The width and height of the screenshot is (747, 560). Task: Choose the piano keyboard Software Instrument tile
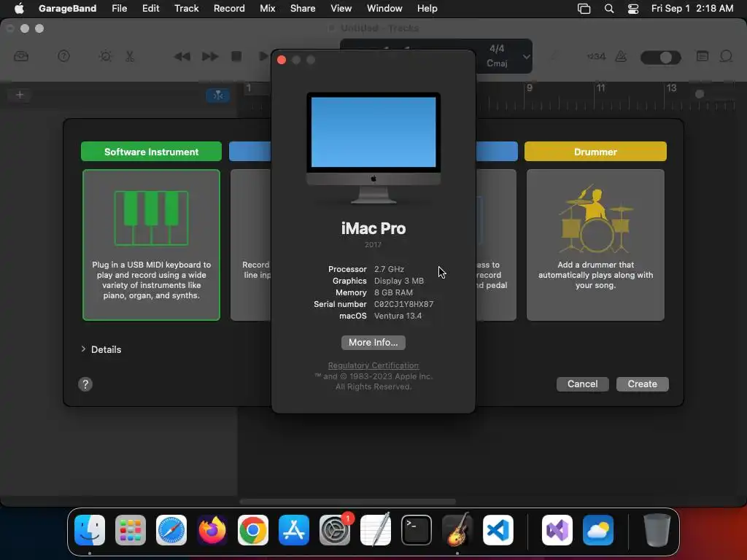151,245
